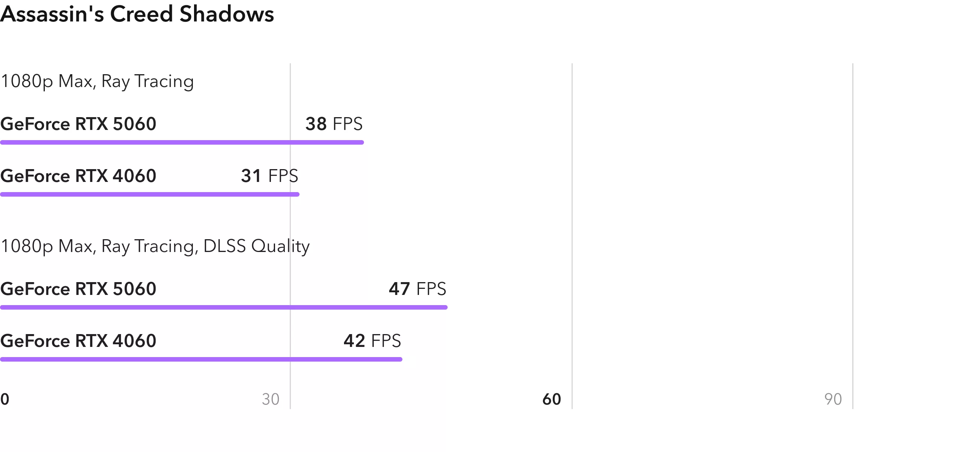This screenshot has width=980, height=452.
Task: Click the purple bar ending at 47 FPS
Action: click(224, 307)
